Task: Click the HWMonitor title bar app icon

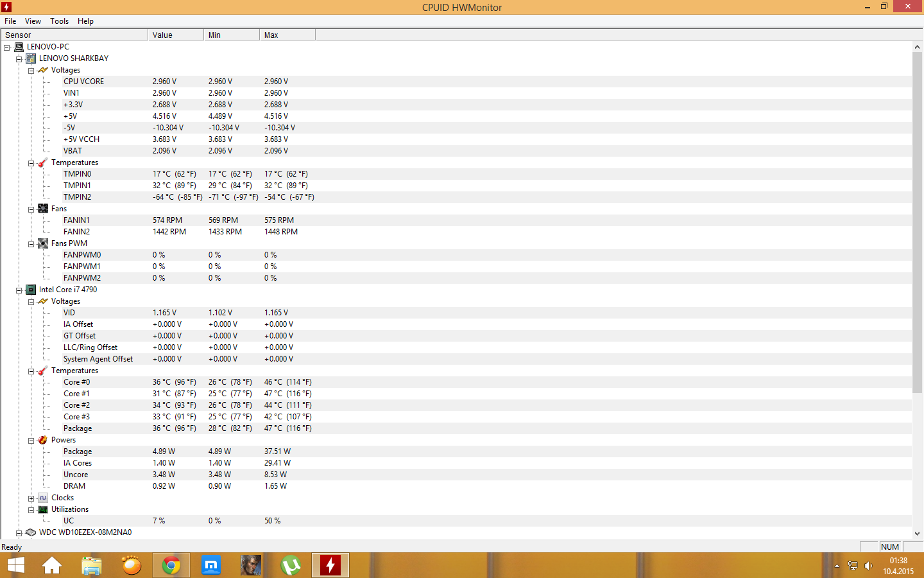Action: [6, 7]
